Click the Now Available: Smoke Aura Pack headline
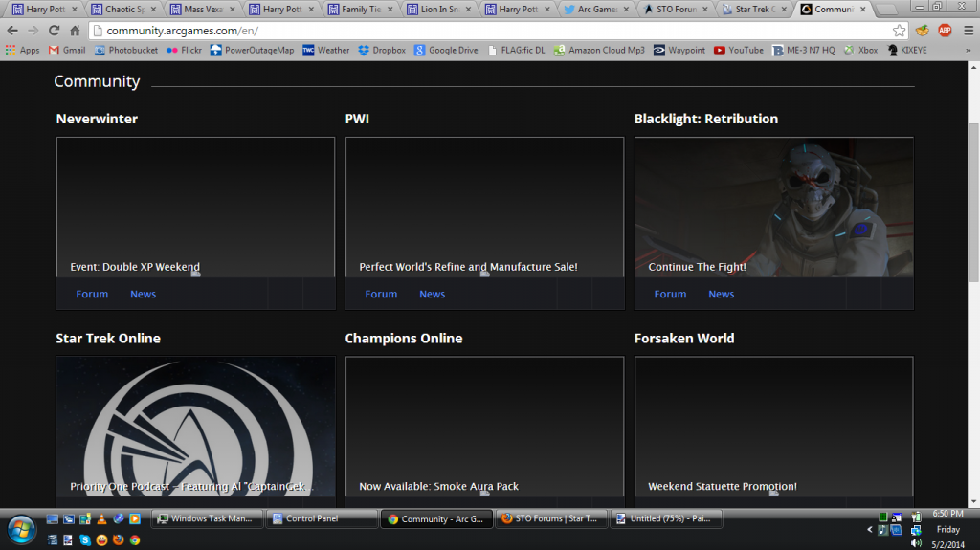 click(438, 486)
